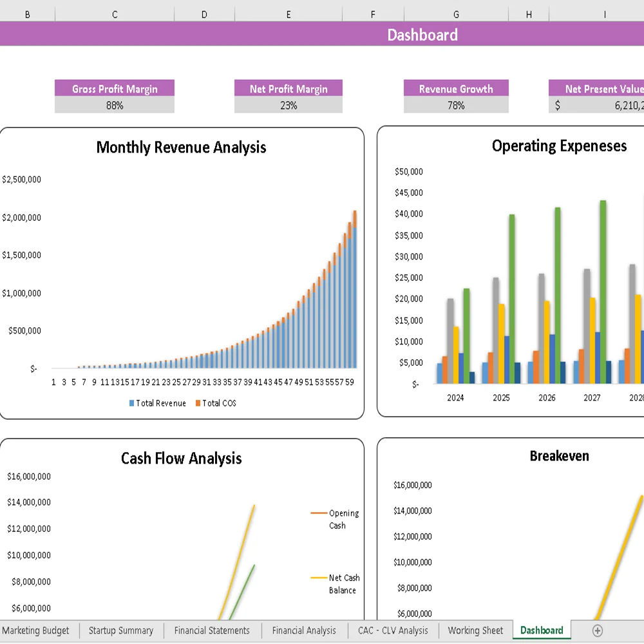Select column G header
The image size is (644, 644).
pos(455,14)
